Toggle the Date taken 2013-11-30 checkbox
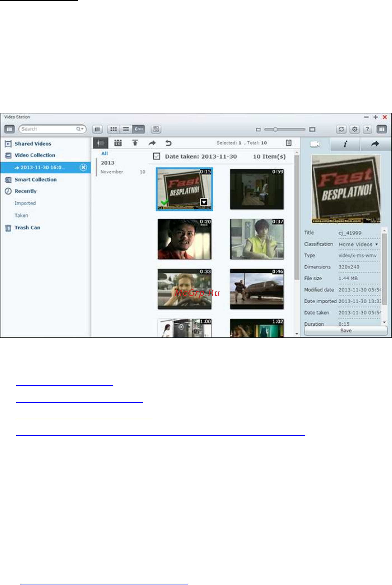Screen dimensions: 392x585 [156, 156]
